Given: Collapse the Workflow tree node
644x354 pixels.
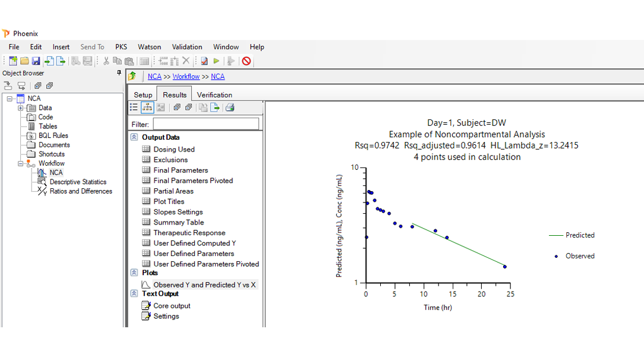Looking at the screenshot, I should (x=20, y=163).
